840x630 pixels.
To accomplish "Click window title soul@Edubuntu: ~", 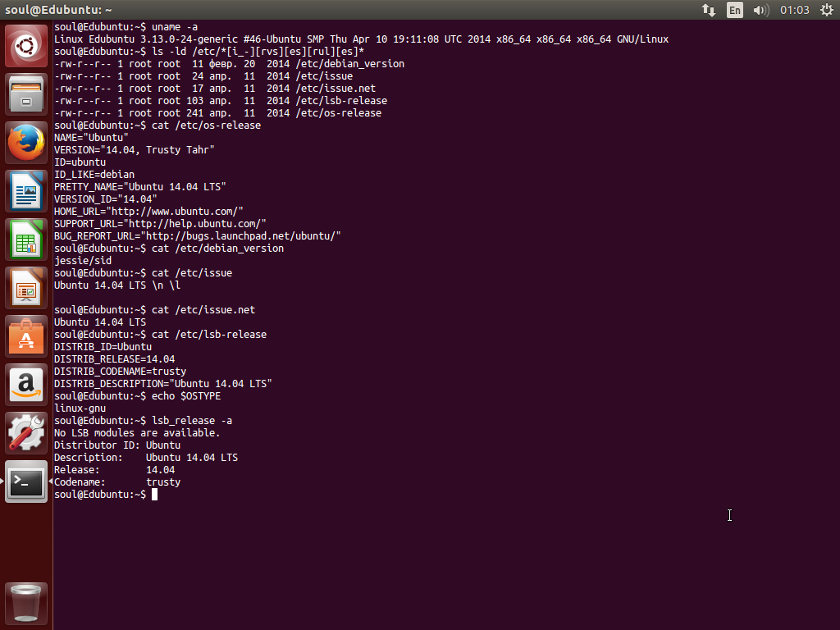I will (58, 10).
